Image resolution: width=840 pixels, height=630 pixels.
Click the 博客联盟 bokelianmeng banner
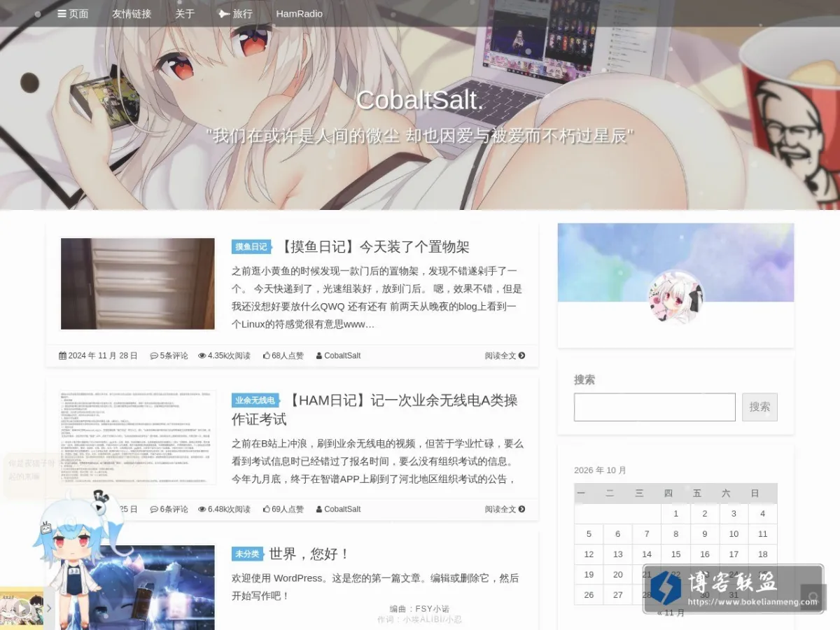pos(733,589)
